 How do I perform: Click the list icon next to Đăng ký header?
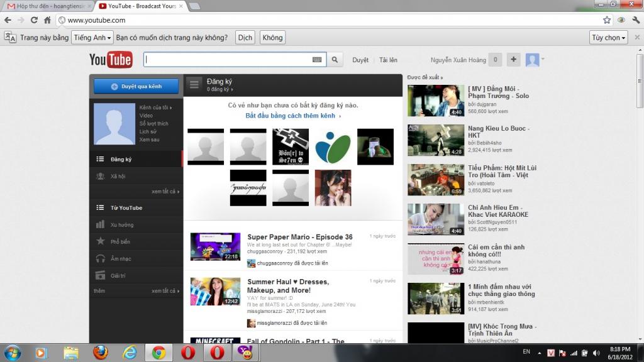[194, 84]
